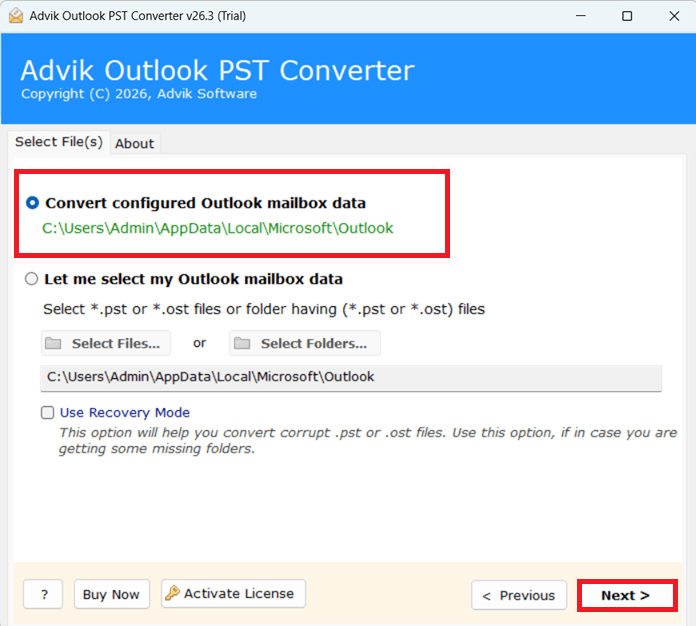Viewport: 696px width, 626px height.
Task: Click the folder icon on Select Files
Action: point(53,343)
